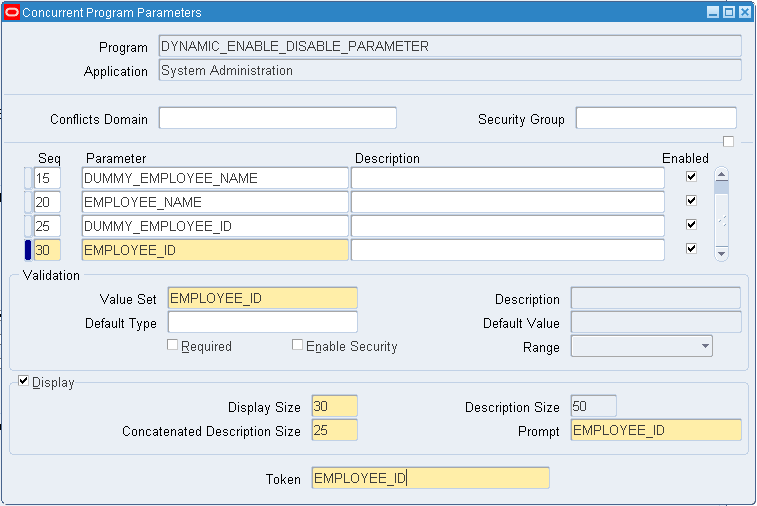Image resolution: width=757 pixels, height=506 pixels.
Task: Click the Token field
Action: point(430,478)
